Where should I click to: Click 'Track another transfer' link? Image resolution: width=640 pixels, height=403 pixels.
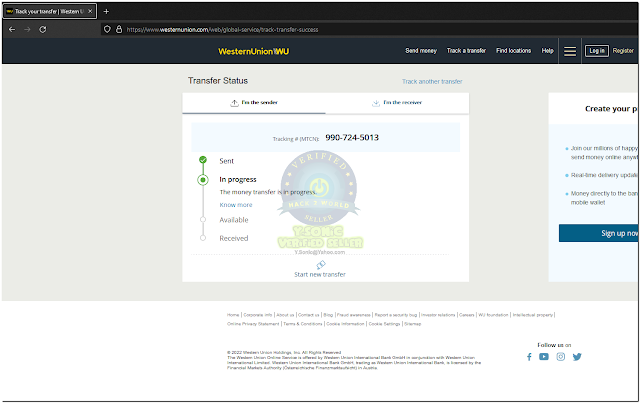click(432, 82)
